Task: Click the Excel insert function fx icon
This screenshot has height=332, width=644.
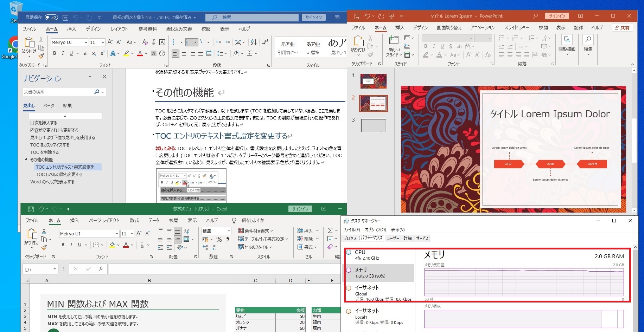Action: (101, 269)
